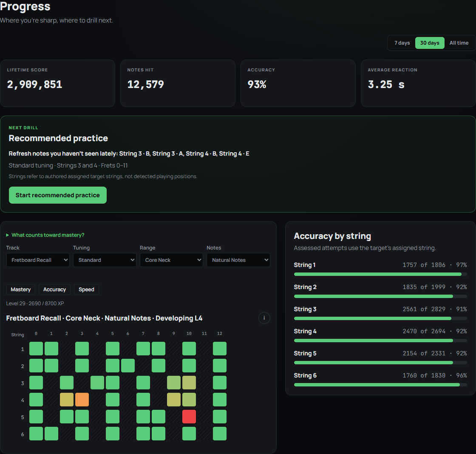Select the red cell string 5 fret 10
This screenshot has height=454, width=476.
189,417
